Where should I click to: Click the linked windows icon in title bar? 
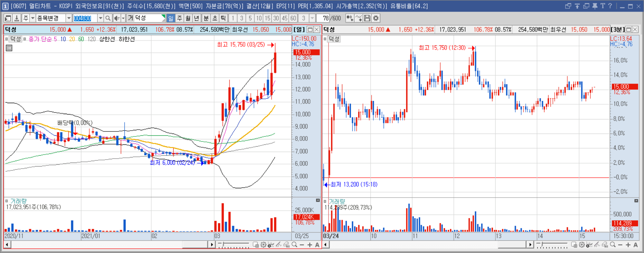(568, 6)
